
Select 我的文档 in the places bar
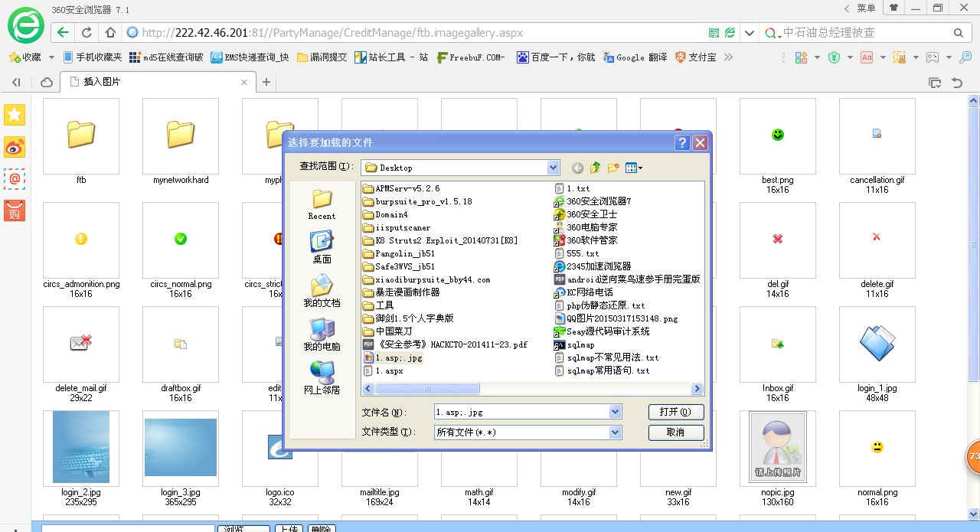322,291
